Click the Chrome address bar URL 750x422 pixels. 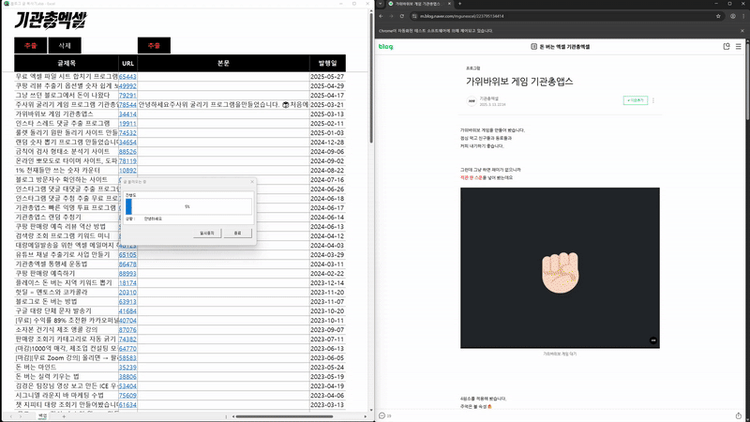coord(462,16)
